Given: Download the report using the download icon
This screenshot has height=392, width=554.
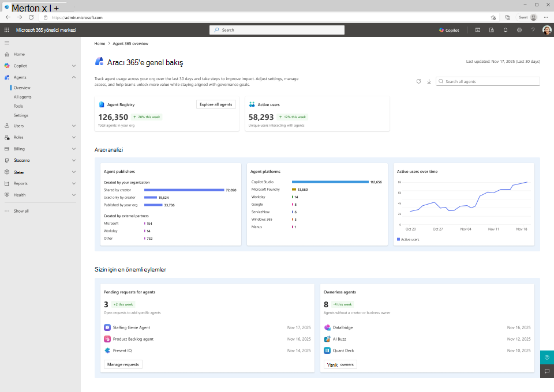Looking at the screenshot, I should pyautogui.click(x=429, y=81).
